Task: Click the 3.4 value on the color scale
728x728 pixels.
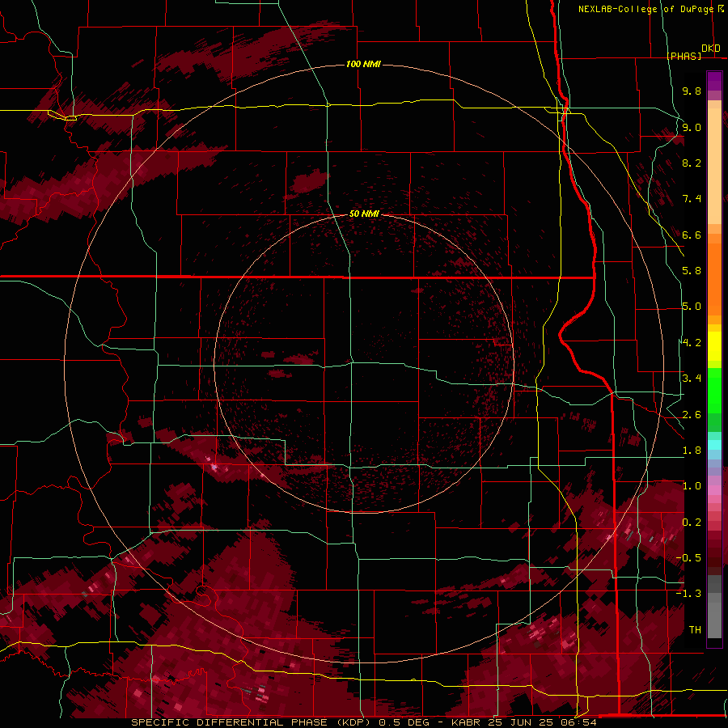Action: (x=692, y=379)
